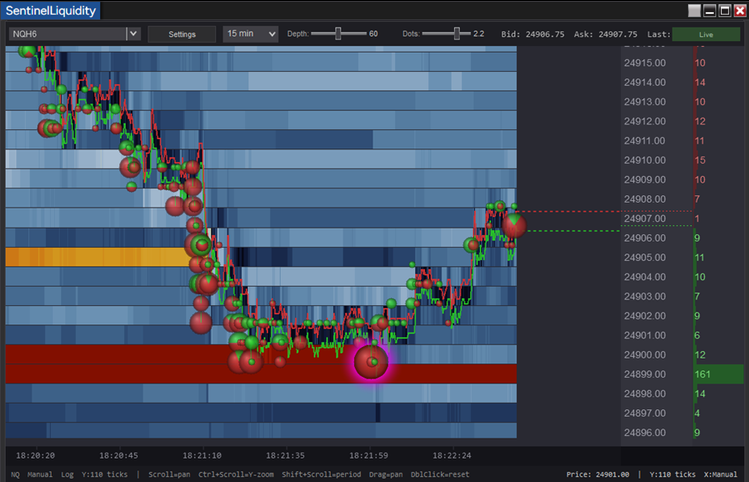Select price level 24899.00 in ladder
Image resolution: width=749 pixels, height=482 pixels.
click(644, 375)
